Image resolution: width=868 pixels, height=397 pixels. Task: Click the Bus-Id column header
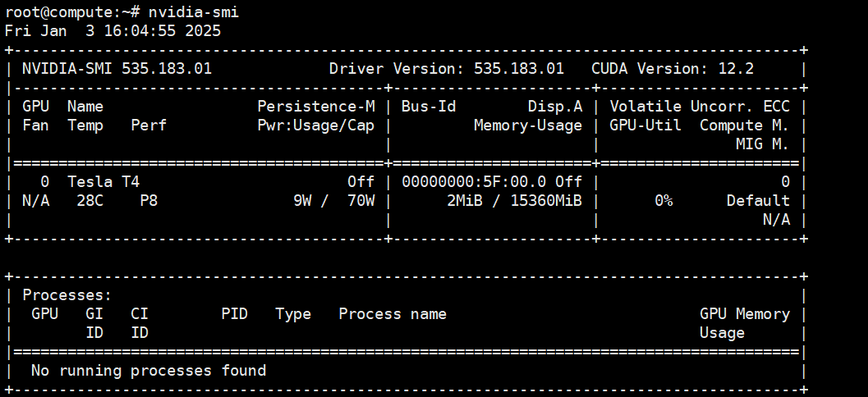coord(428,107)
